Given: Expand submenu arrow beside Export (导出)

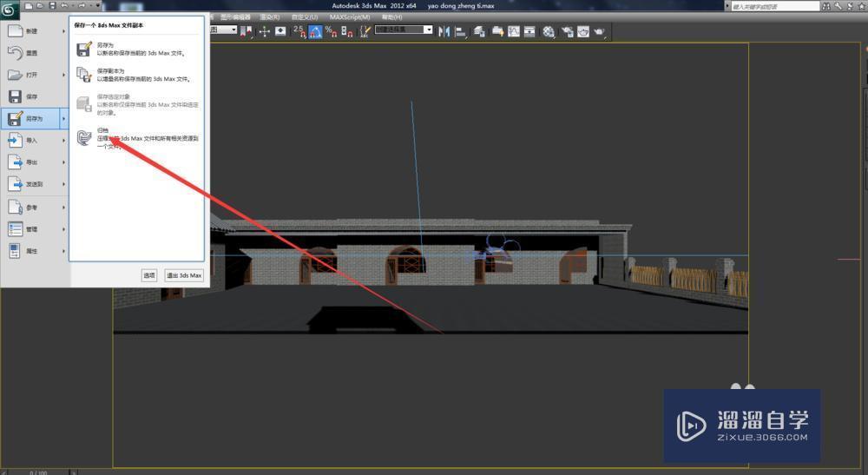Looking at the screenshot, I should pos(63,162).
